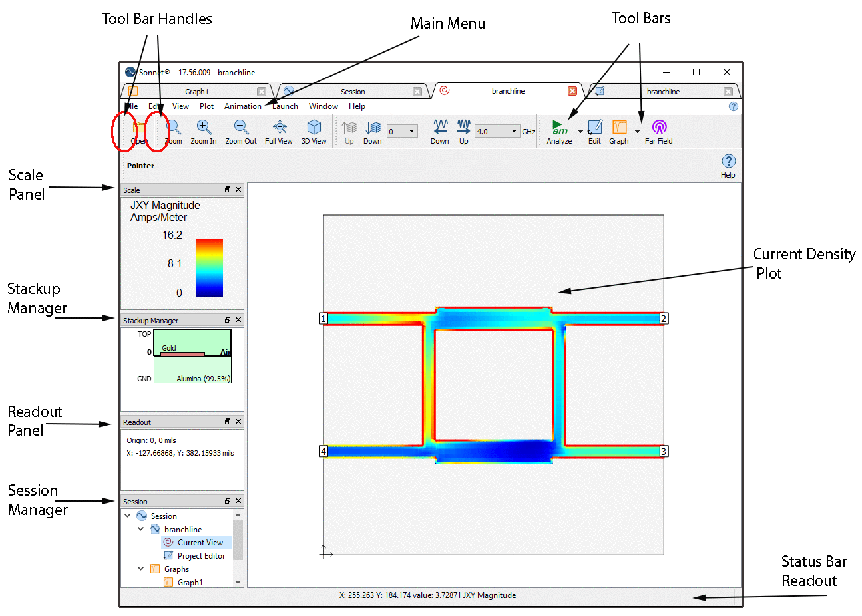Step Down one frequency
This screenshot has height=616, width=862.
coord(440,128)
